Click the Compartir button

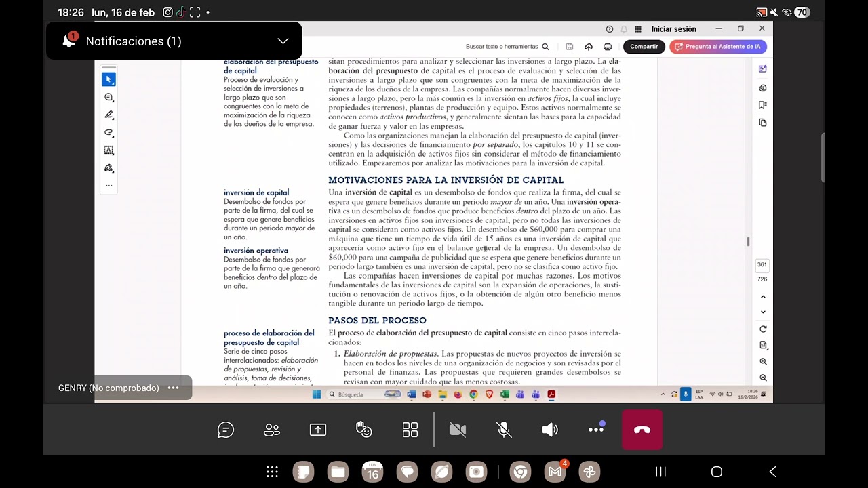pos(644,47)
